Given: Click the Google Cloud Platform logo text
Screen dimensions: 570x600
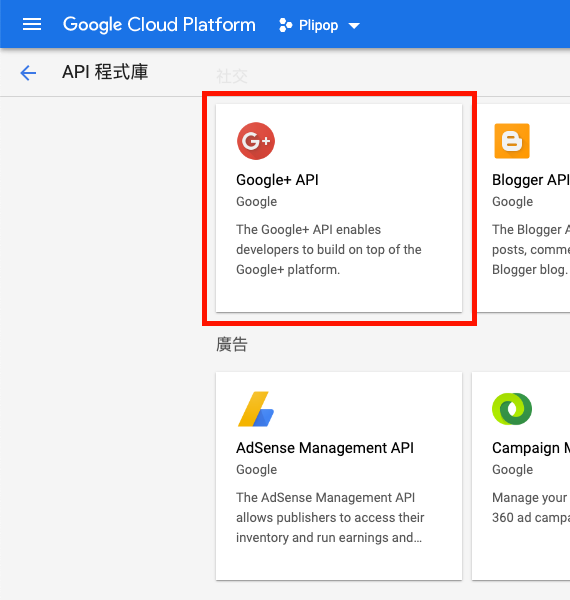Looking at the screenshot, I should pyautogui.click(x=159, y=25).
